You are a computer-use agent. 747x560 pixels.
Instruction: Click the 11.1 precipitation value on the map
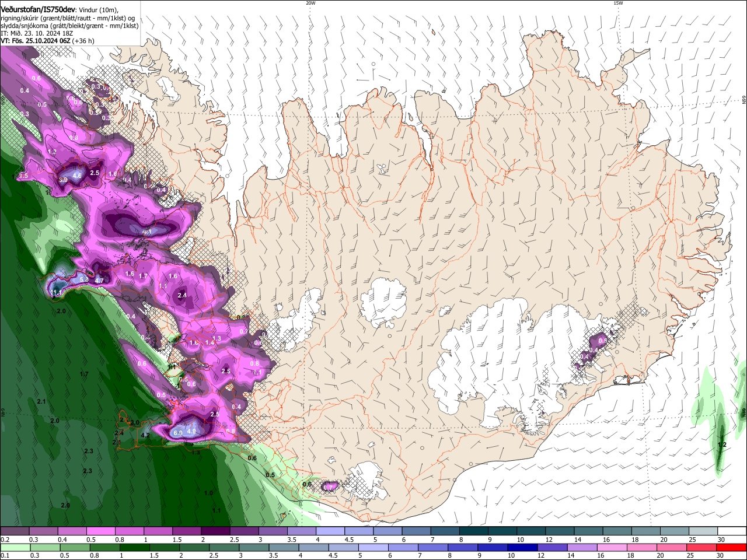[57, 292]
